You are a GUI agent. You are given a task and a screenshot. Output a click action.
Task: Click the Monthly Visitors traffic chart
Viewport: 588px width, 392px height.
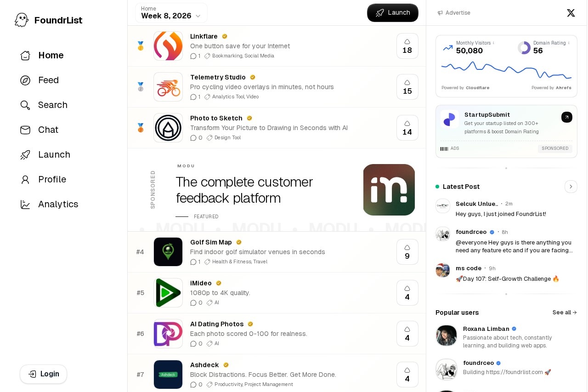[x=506, y=70]
